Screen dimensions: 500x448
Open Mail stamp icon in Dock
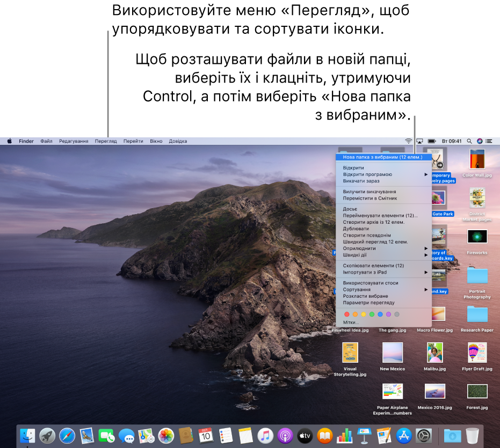[x=87, y=436]
